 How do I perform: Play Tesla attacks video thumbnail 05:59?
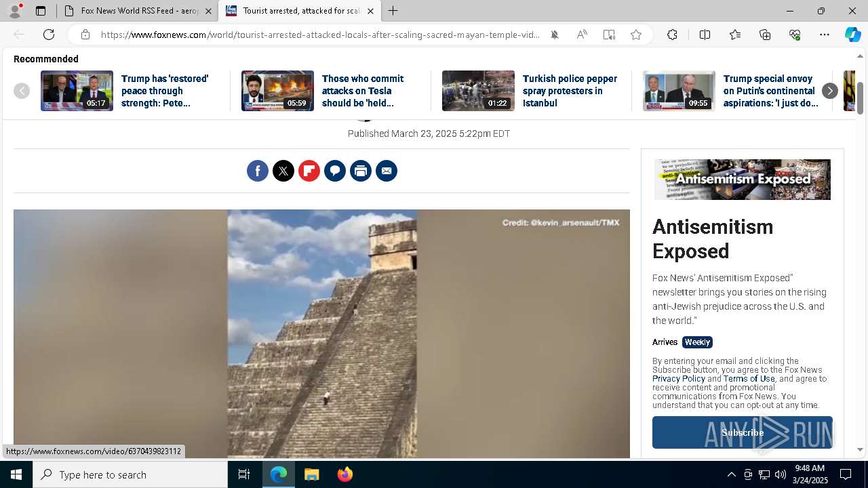coord(277,91)
